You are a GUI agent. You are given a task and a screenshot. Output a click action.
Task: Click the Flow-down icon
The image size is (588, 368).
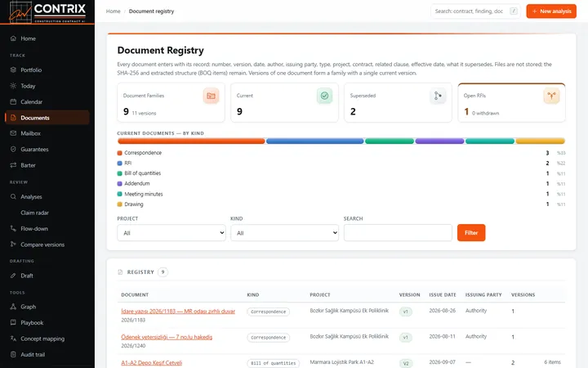pos(13,228)
